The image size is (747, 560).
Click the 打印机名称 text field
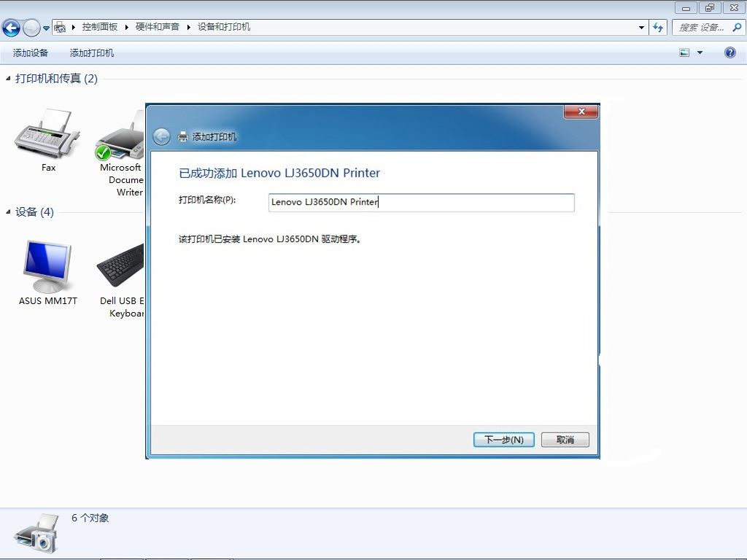pos(421,203)
